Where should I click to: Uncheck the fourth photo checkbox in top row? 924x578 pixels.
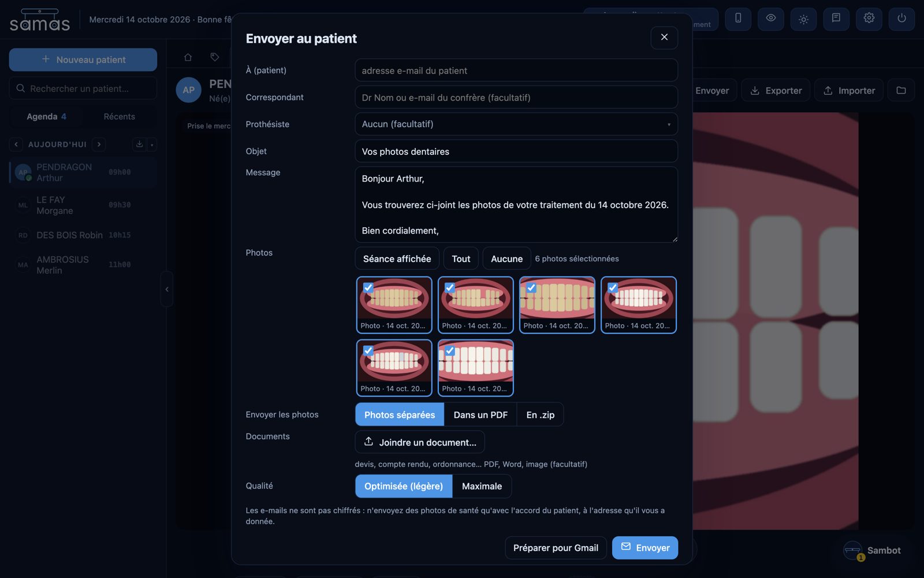pos(612,287)
